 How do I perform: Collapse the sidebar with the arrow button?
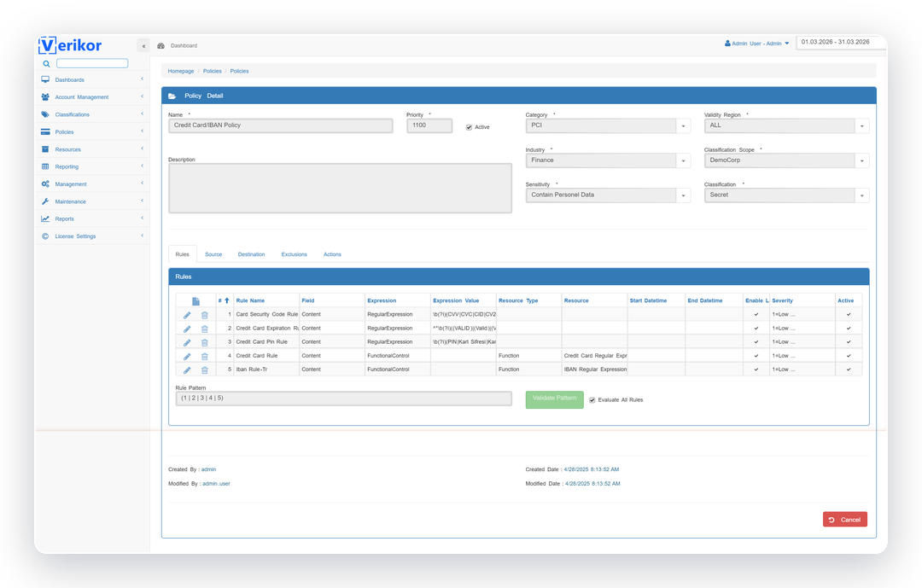(x=143, y=46)
